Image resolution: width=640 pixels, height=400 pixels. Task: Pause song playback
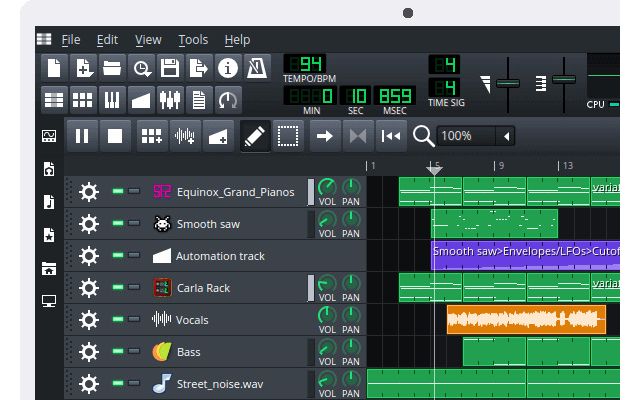82,136
